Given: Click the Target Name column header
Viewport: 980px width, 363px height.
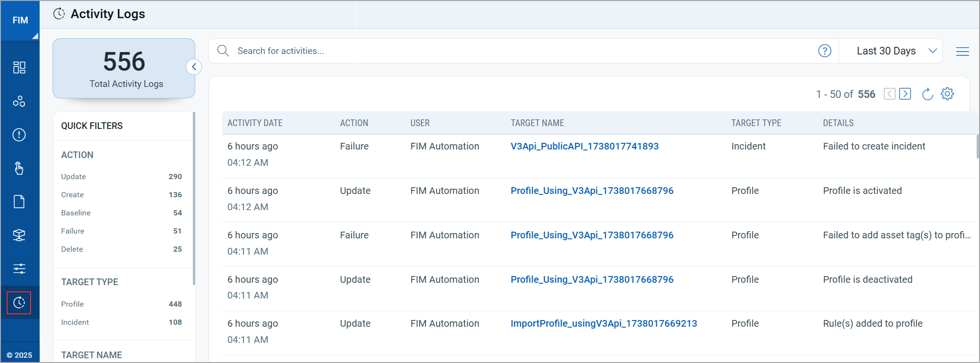Looking at the screenshot, I should pos(537,123).
